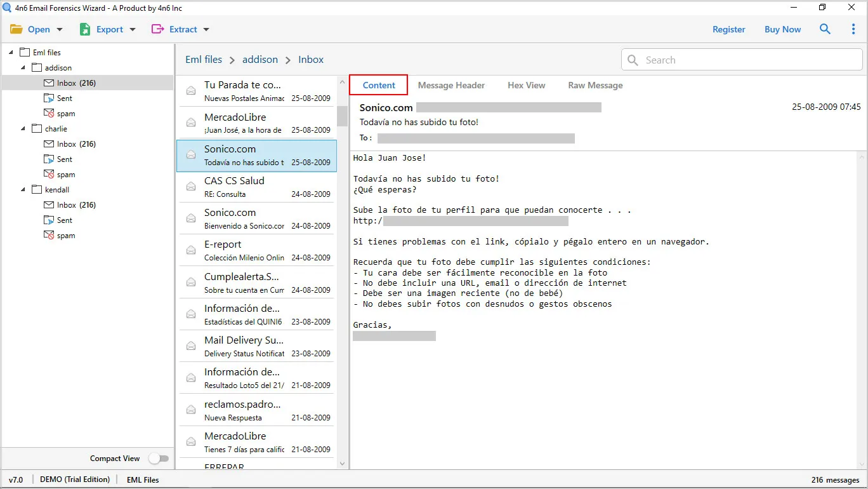Tick the charlie folder checkbox
The width and height of the screenshot is (868, 489).
click(37, 129)
